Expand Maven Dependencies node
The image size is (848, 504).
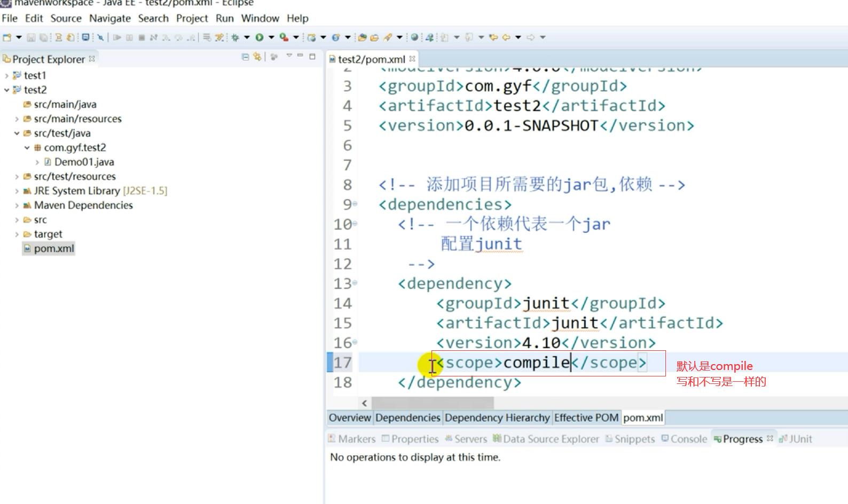[17, 205]
